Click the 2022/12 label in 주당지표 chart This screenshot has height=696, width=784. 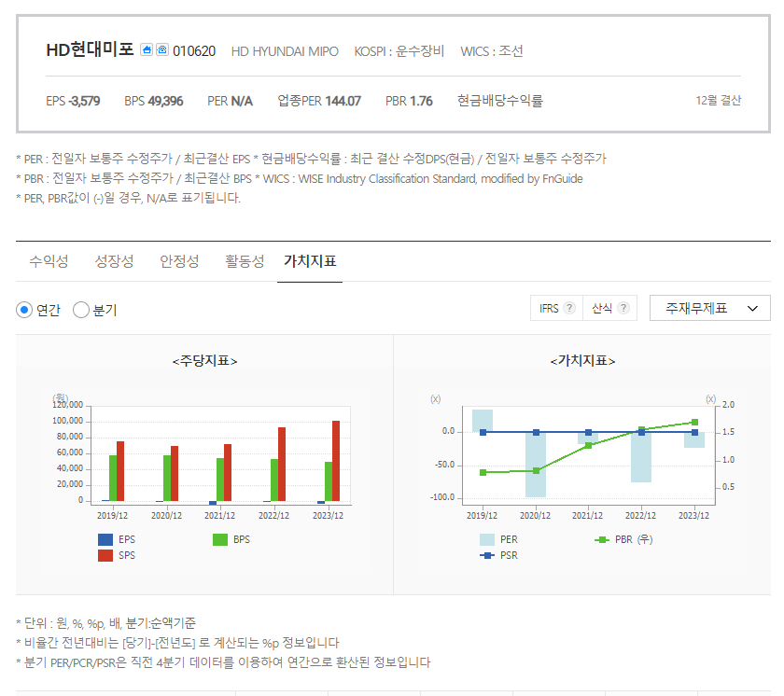273,516
